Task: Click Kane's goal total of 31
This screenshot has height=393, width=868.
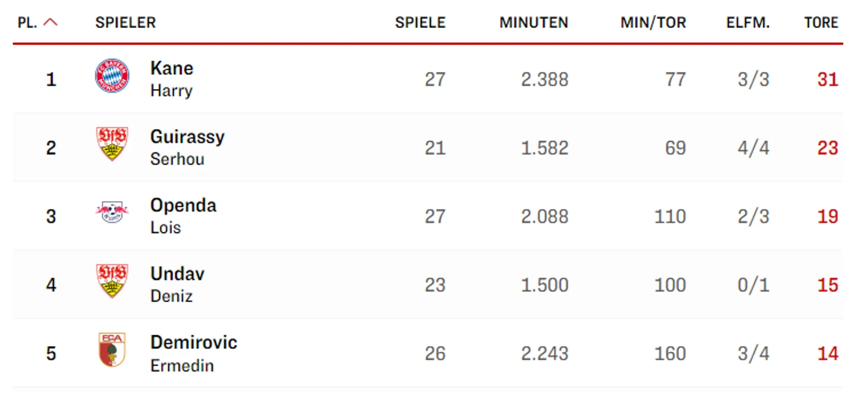Action: 828,79
